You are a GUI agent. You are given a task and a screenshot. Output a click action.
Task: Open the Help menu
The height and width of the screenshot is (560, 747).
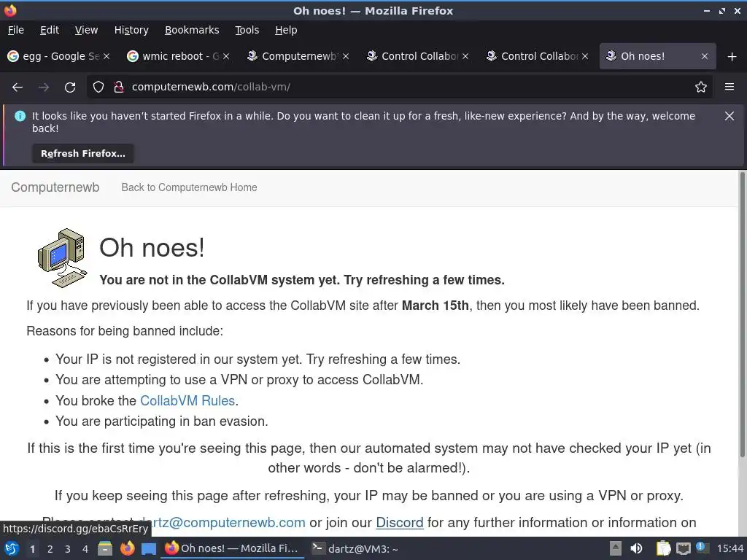point(286,30)
